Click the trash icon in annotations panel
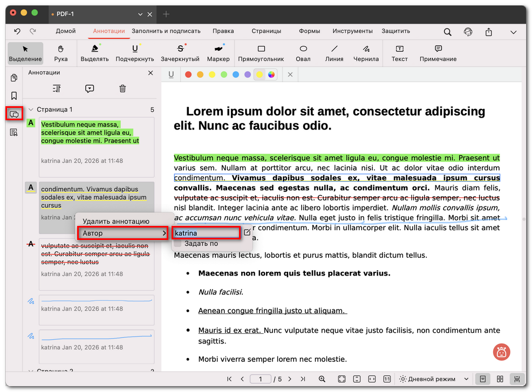 point(122,88)
